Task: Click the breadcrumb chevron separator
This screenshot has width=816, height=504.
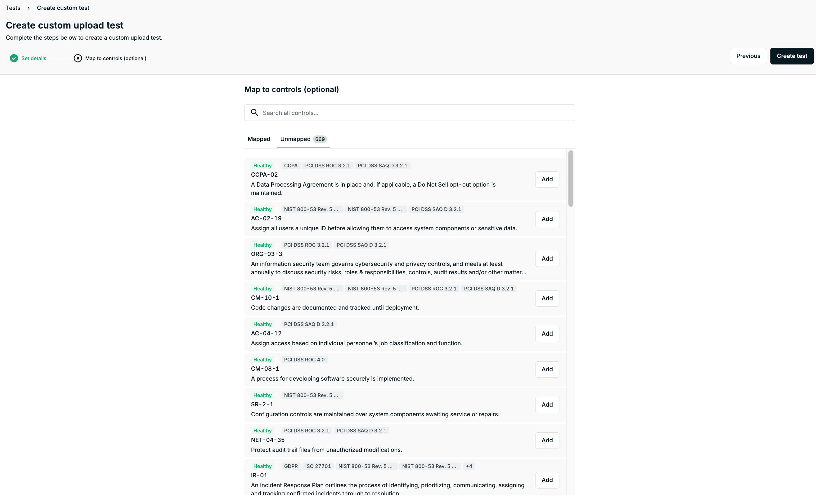Action: coord(29,8)
